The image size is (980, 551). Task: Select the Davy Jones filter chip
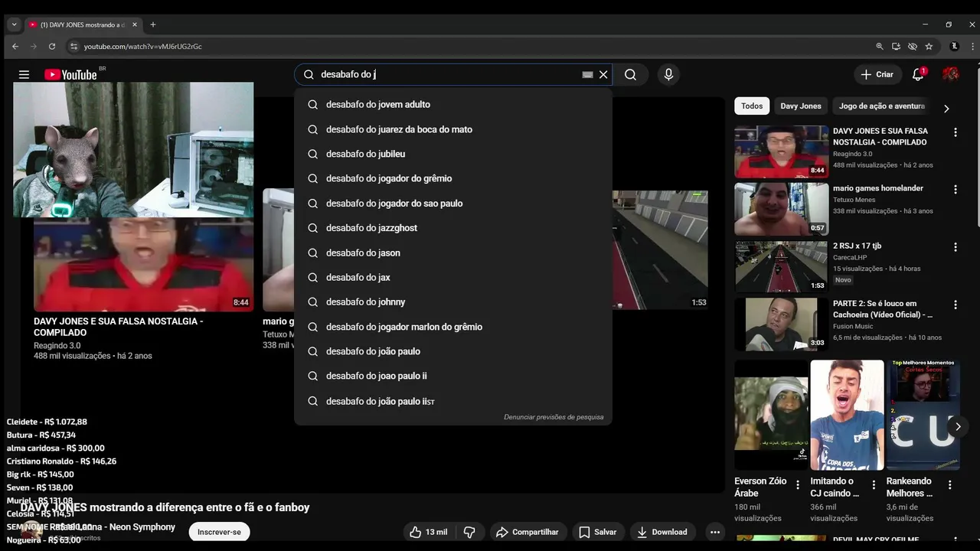[800, 106]
